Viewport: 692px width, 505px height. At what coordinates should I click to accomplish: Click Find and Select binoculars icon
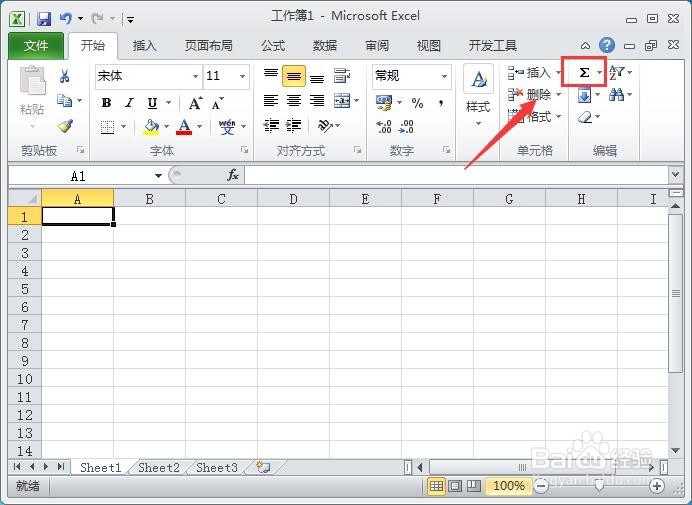click(616, 94)
